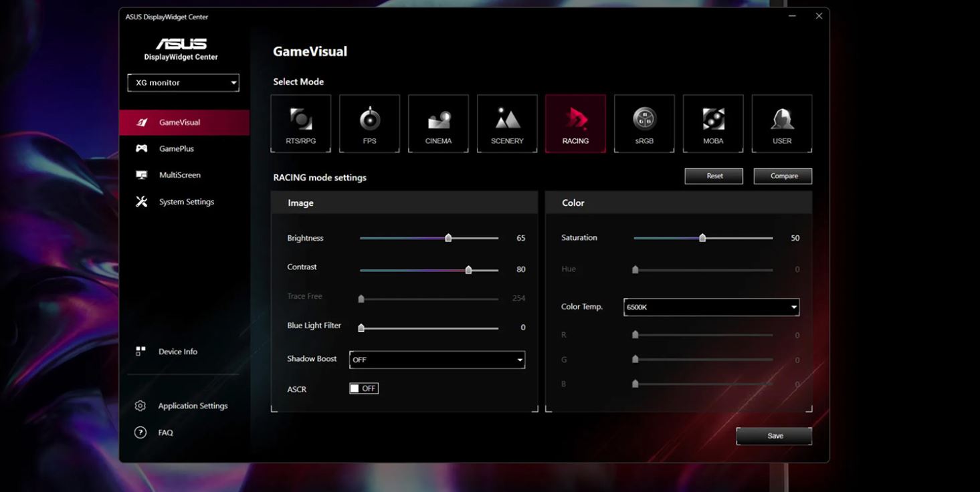
Task: Click the RACING mode icon
Action: coord(575,124)
